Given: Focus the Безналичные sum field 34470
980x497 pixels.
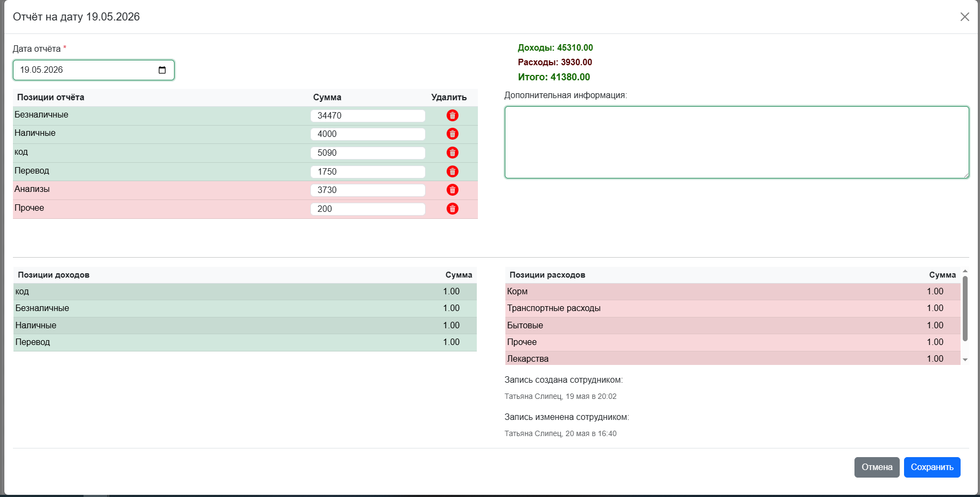Looking at the screenshot, I should click(x=368, y=115).
